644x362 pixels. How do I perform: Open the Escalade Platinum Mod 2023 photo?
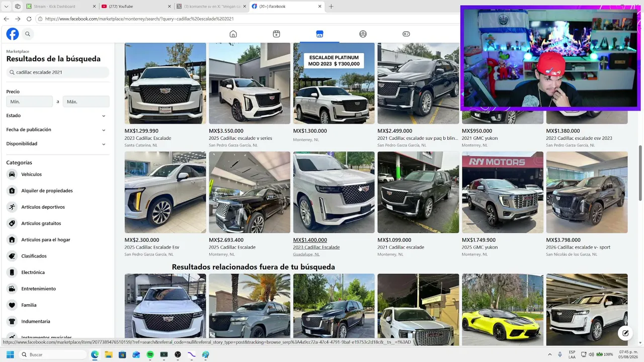pos(334,83)
